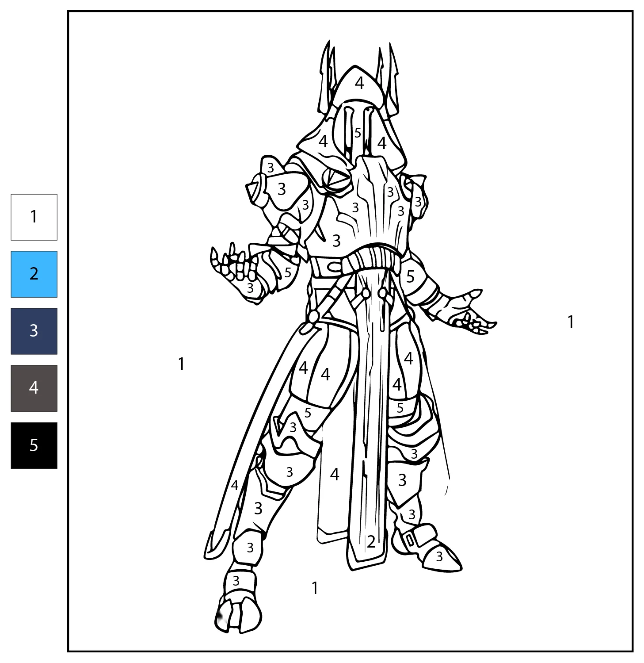This screenshot has height=663, width=644.
Task: Click the large 3 on the shoulder pauldron
Action: [282, 189]
